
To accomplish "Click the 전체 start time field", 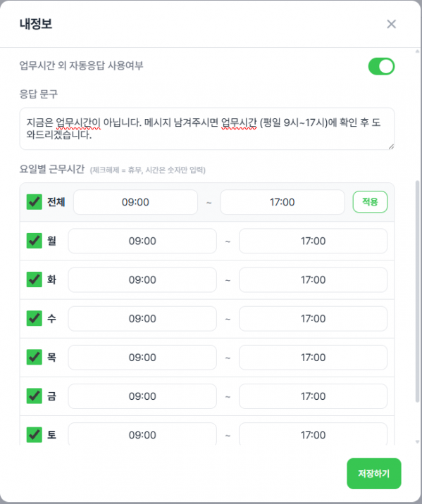I will pos(135,202).
